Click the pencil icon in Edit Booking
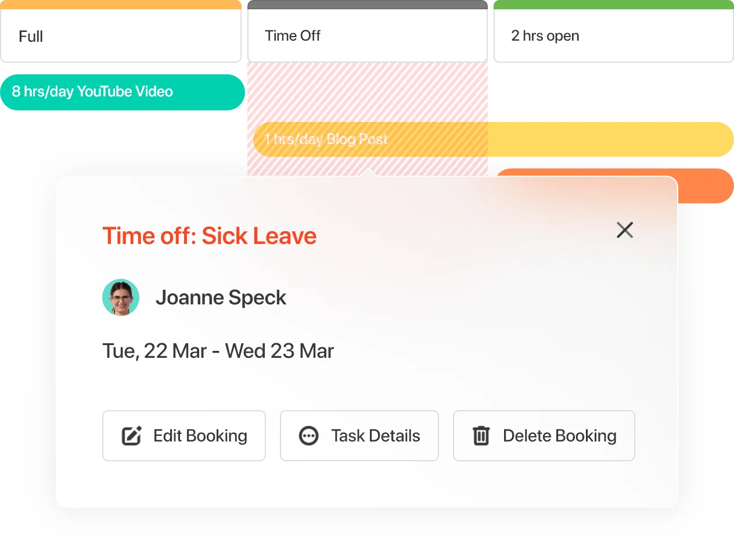The height and width of the screenshot is (560, 734). tap(132, 436)
